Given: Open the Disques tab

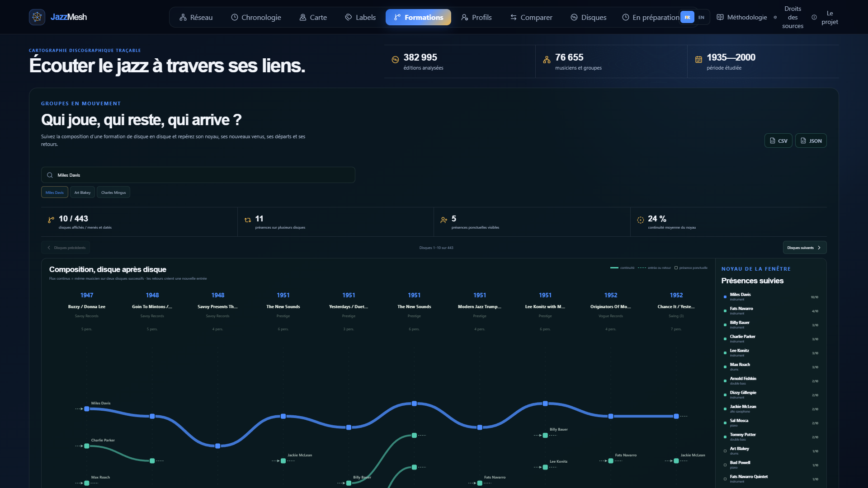Looking at the screenshot, I should coord(589,17).
